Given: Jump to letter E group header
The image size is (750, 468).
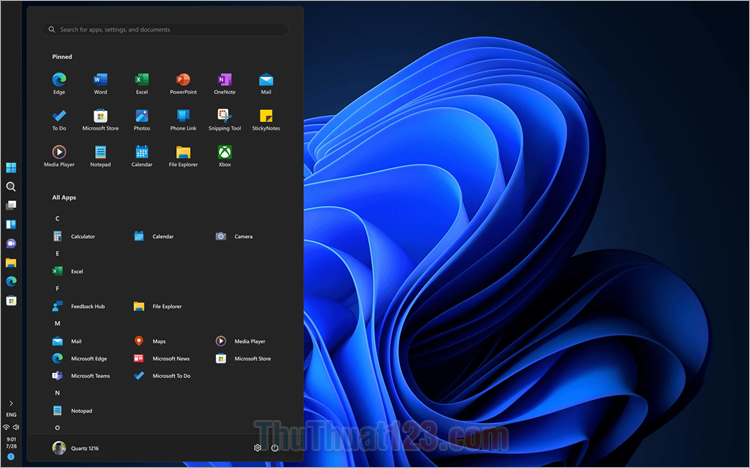Looking at the screenshot, I should tap(57, 254).
